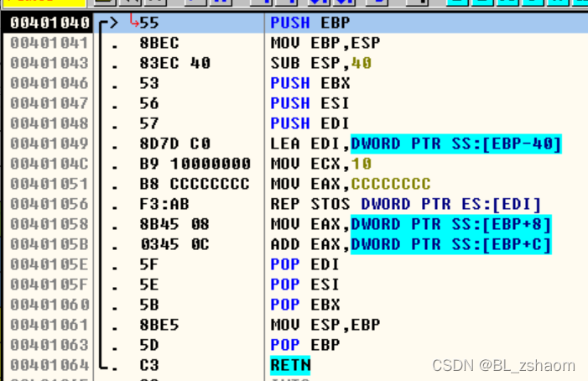This screenshot has width=588, height=381.
Task: Click the POP EBX instruction
Action: pos(304,305)
